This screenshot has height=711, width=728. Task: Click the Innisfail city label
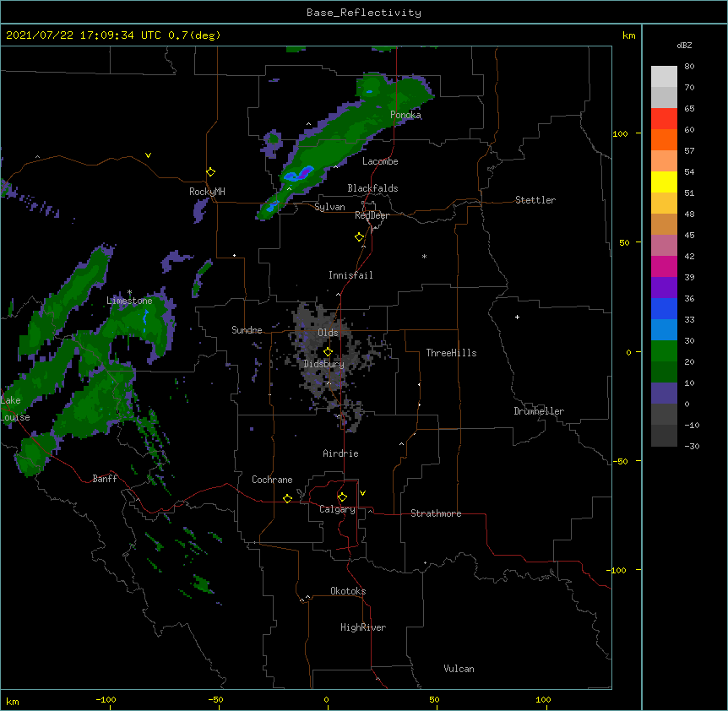(x=350, y=275)
